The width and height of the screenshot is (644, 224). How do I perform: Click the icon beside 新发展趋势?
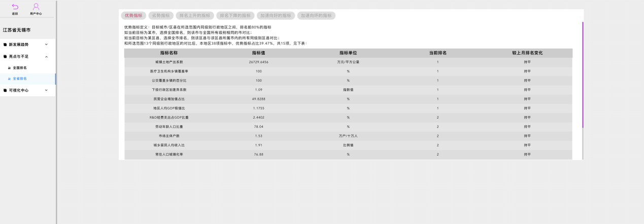pyautogui.click(x=5, y=44)
